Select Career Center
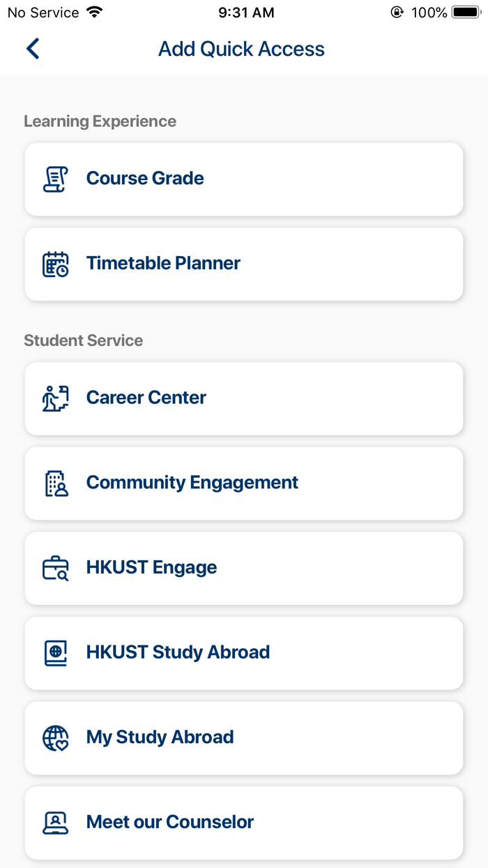This screenshot has width=488, height=868. click(x=244, y=398)
